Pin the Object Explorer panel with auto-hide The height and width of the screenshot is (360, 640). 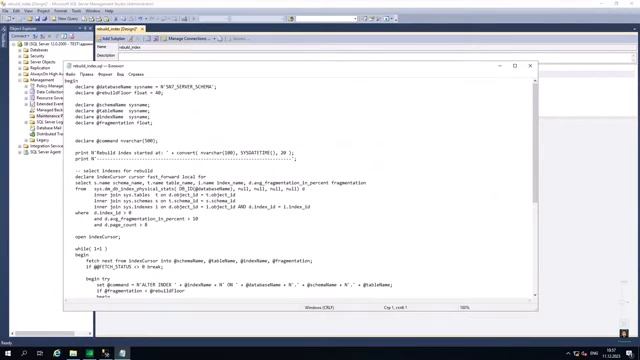85,28
